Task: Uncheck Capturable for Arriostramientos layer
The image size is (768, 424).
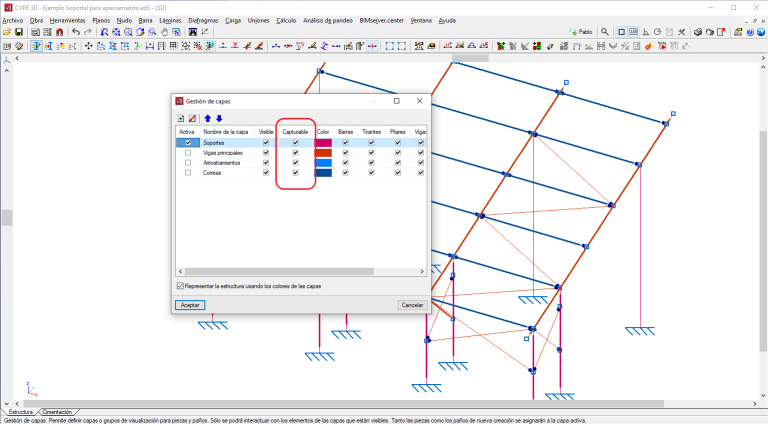Action: pyautogui.click(x=295, y=163)
